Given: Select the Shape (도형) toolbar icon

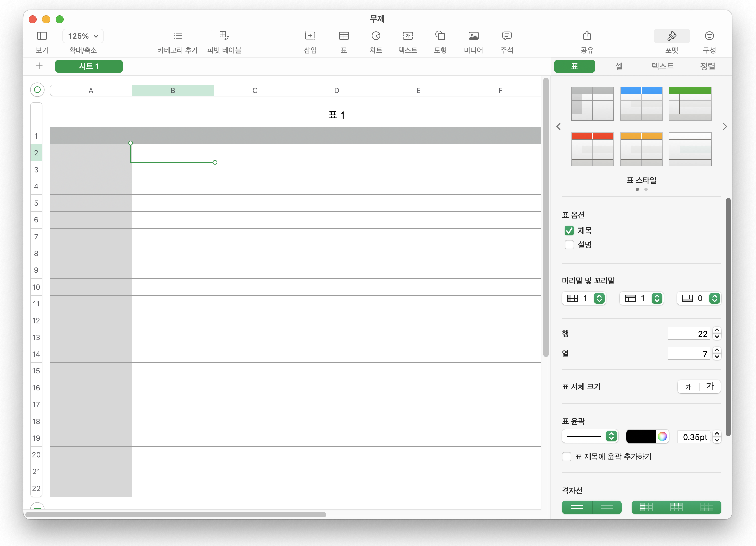Looking at the screenshot, I should point(440,36).
